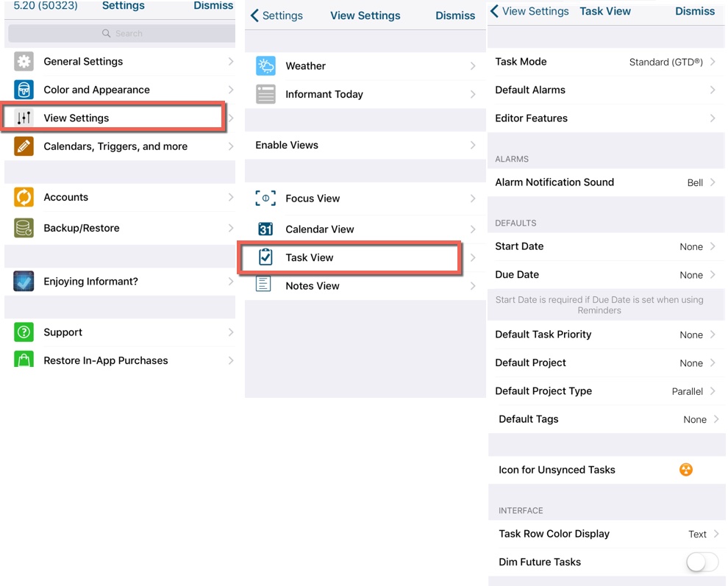Select the Accounts sync icon
Screen dimensions: 728x586
coord(24,197)
